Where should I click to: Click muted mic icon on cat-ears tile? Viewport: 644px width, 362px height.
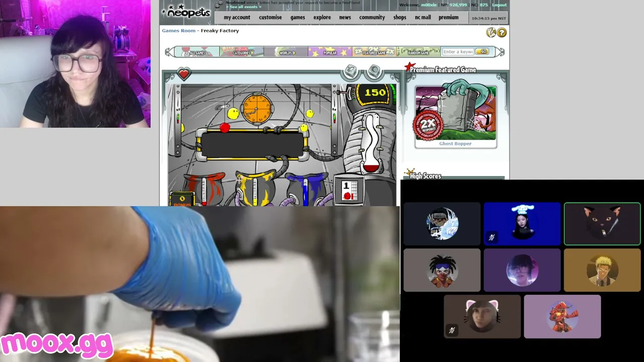(452, 330)
